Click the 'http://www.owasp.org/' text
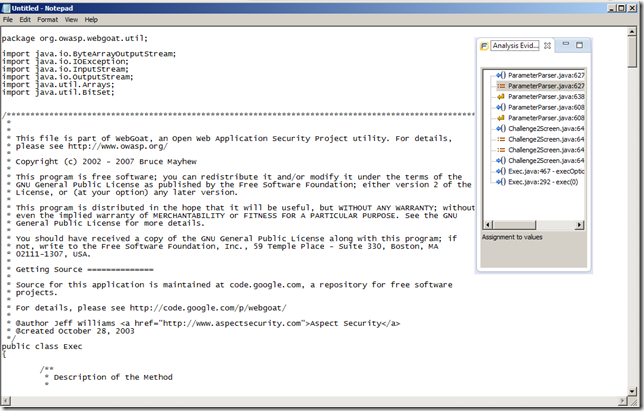644x411 pixels. (117, 146)
